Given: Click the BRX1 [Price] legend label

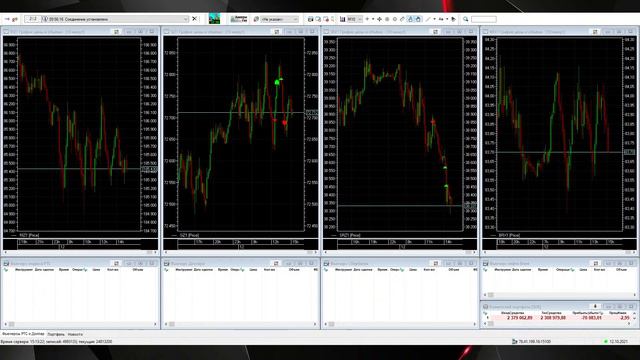Looking at the screenshot, I should [509, 235].
